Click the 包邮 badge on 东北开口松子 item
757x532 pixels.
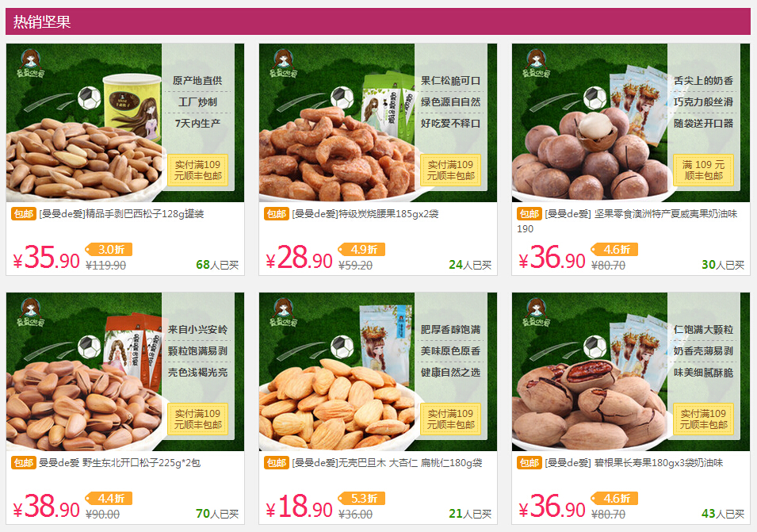(x=24, y=463)
